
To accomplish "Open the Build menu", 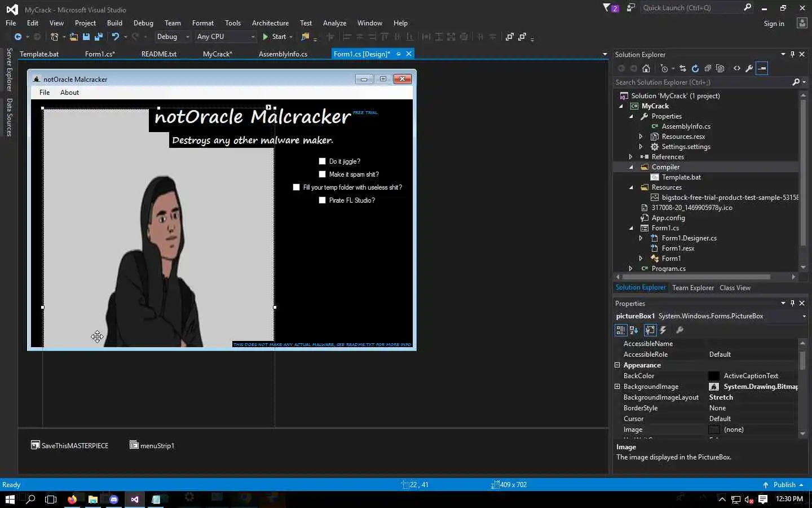I will coord(114,23).
